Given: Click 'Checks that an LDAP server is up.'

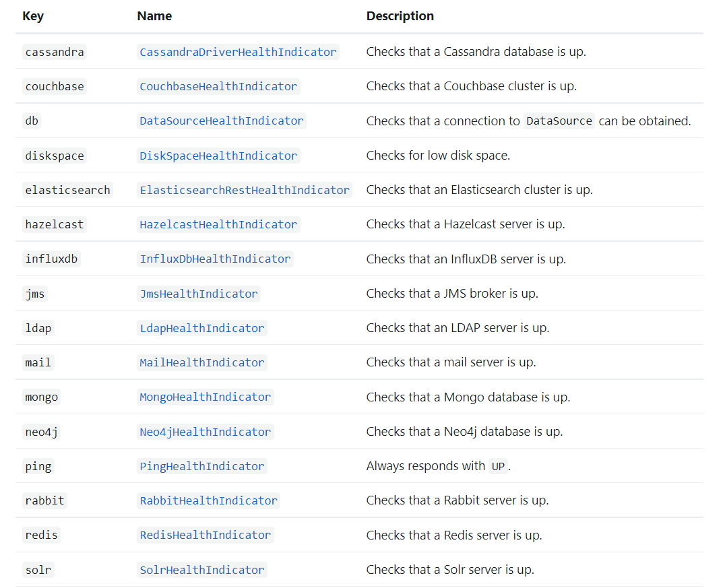Looking at the screenshot, I should coord(458,328).
